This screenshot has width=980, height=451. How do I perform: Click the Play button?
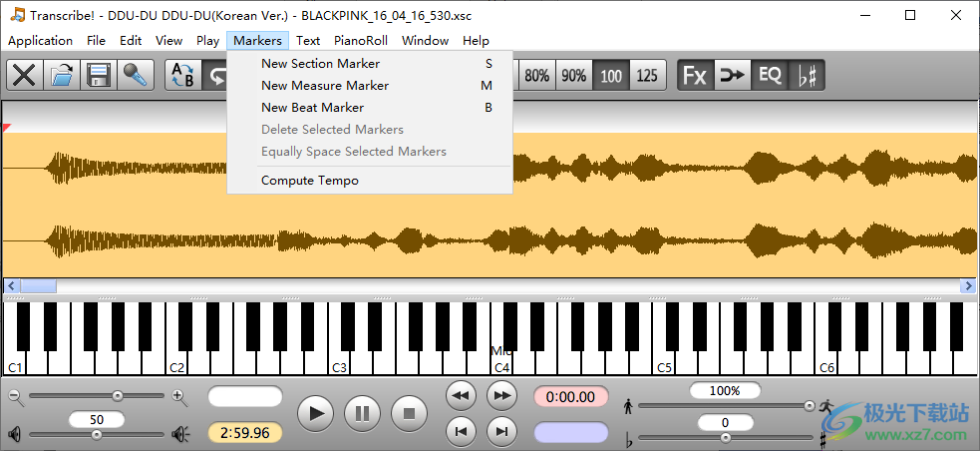click(316, 413)
